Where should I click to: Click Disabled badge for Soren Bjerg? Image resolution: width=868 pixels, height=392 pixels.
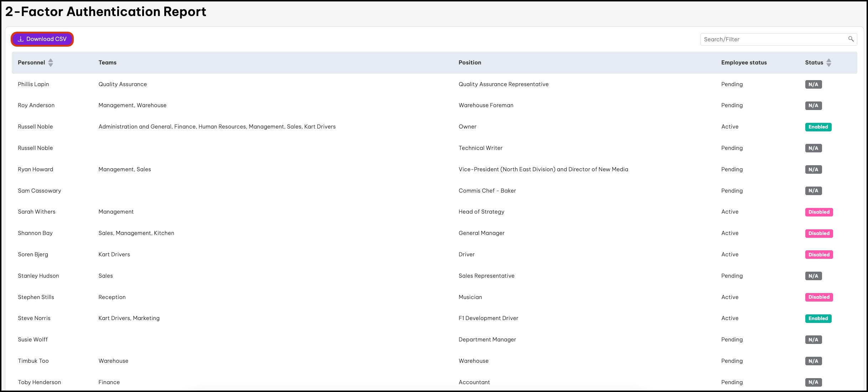pos(819,255)
